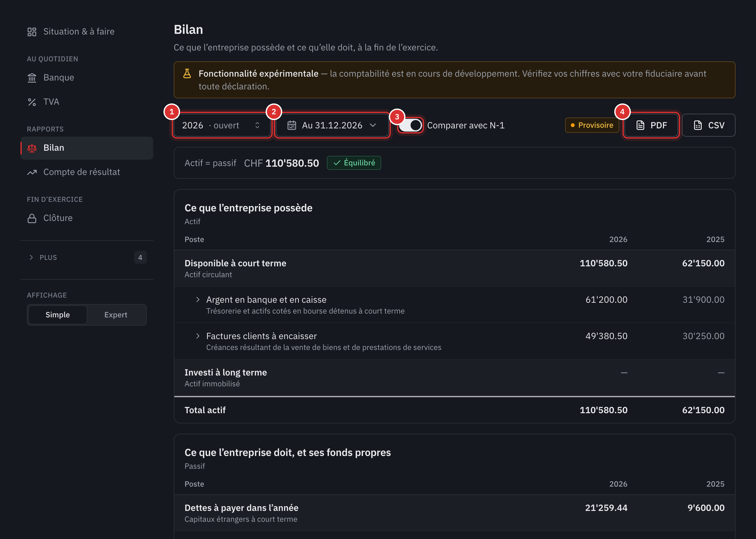Viewport: 756px width, 539px height.
Task: Click the 21'259.44 debts amount
Action: [x=606, y=508]
